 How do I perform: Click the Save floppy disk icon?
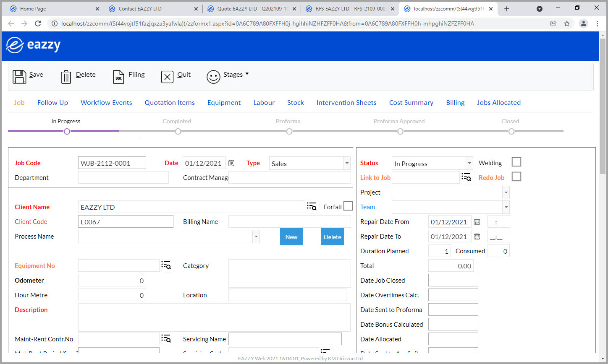click(x=19, y=77)
